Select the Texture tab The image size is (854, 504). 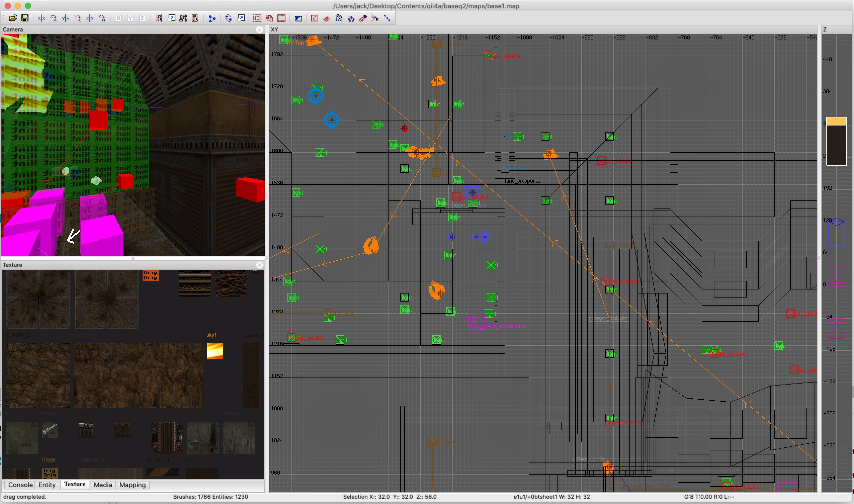pyautogui.click(x=75, y=484)
